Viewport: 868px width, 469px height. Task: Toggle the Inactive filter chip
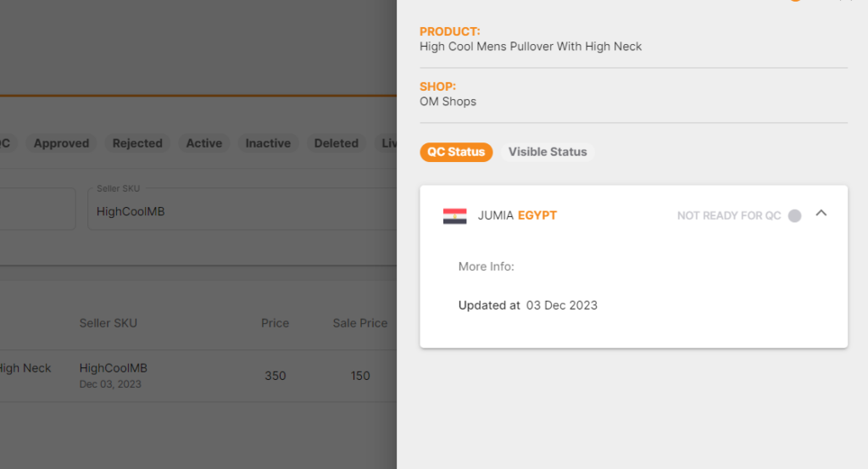tap(268, 143)
